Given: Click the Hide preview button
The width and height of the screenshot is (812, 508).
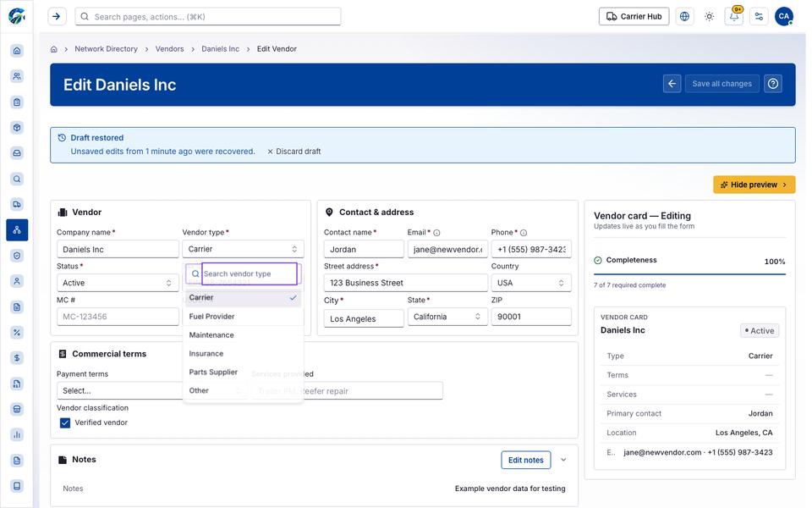Looking at the screenshot, I should (x=754, y=185).
